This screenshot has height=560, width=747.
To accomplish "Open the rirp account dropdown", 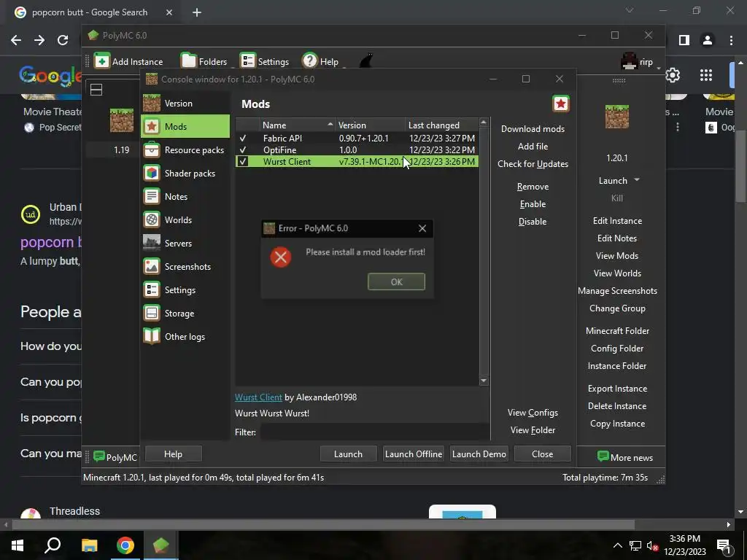I will (x=640, y=62).
